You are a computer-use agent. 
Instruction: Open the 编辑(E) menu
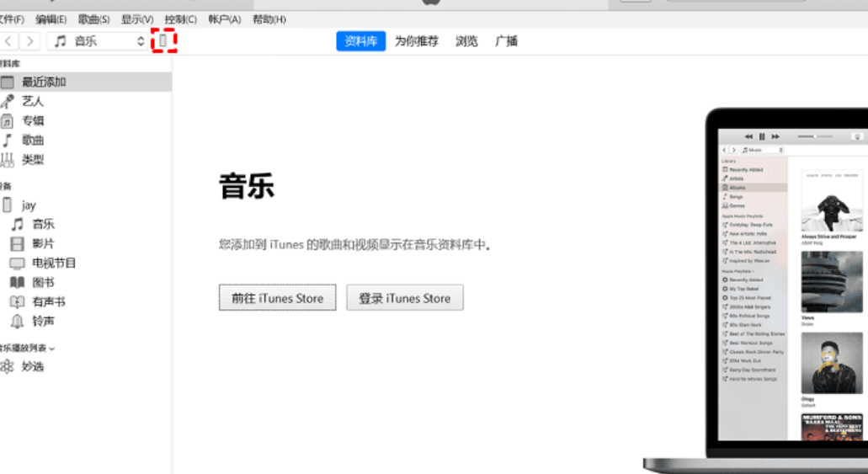51,19
